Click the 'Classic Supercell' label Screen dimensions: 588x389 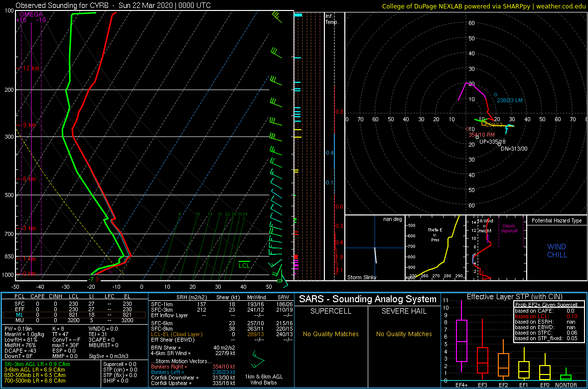[x=510, y=228]
